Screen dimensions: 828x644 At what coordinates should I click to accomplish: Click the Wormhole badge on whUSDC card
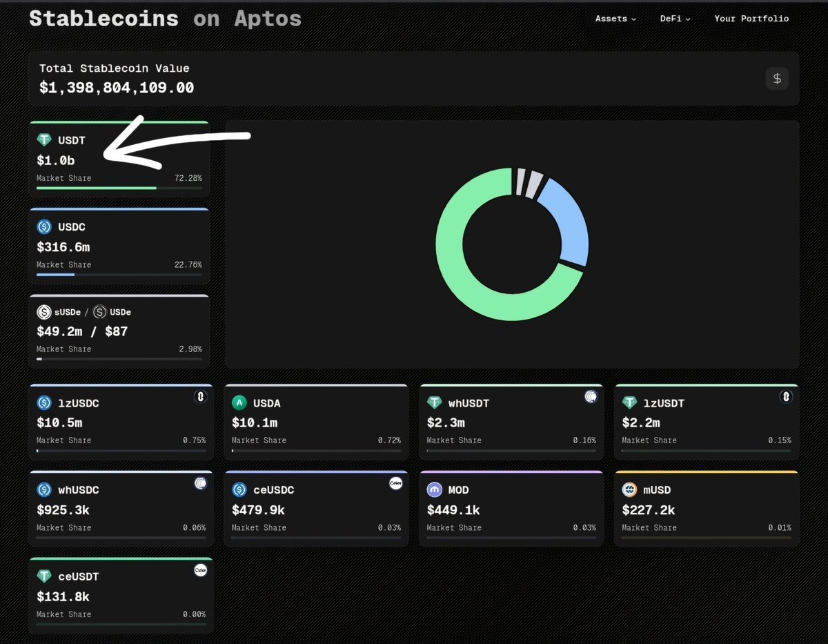pyautogui.click(x=200, y=483)
